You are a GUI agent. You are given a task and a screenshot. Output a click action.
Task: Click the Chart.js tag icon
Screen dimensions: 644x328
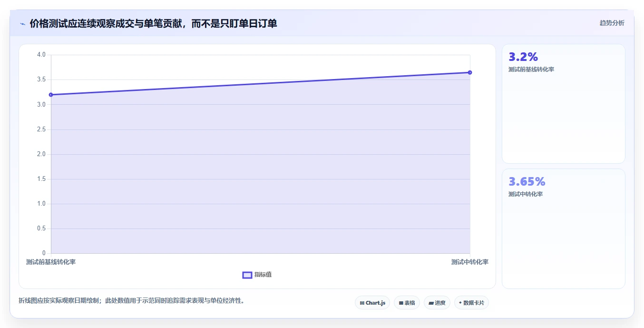click(x=362, y=303)
